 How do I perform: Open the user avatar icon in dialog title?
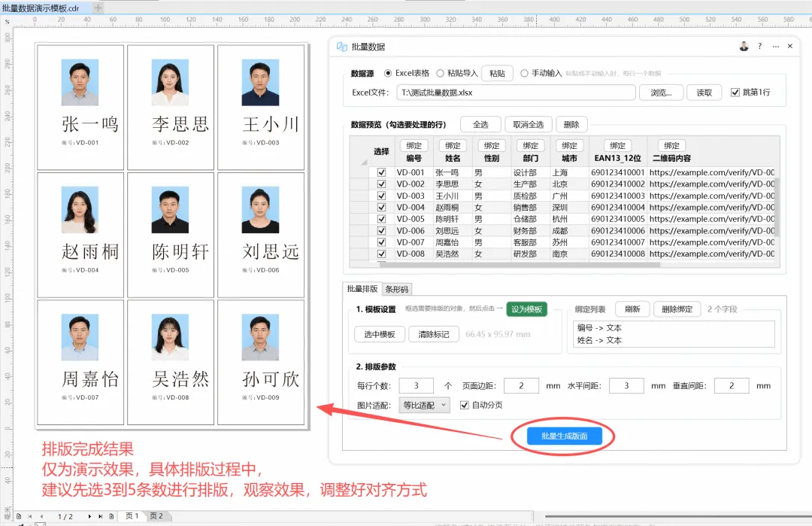pos(744,46)
